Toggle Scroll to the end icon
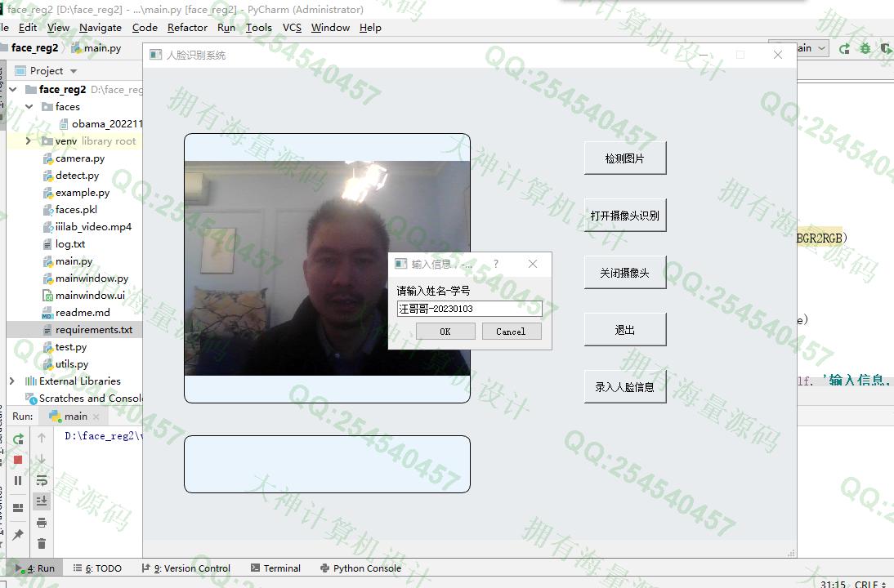894x588 pixels. 42,501
